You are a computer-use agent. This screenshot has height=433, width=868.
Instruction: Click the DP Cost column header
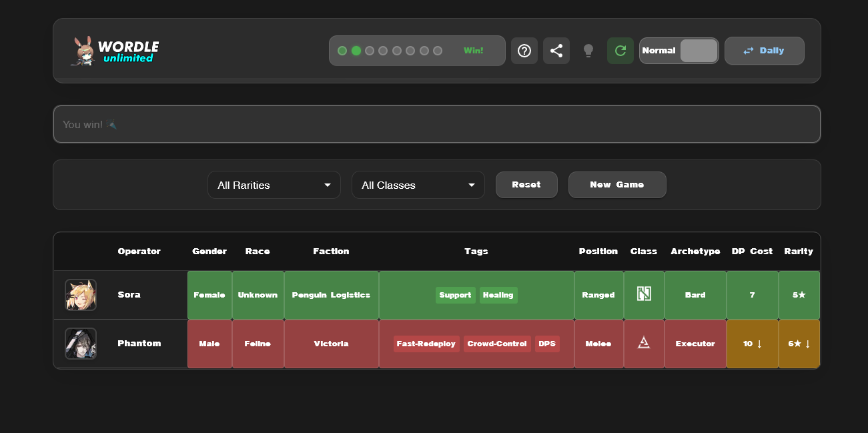[x=752, y=252]
